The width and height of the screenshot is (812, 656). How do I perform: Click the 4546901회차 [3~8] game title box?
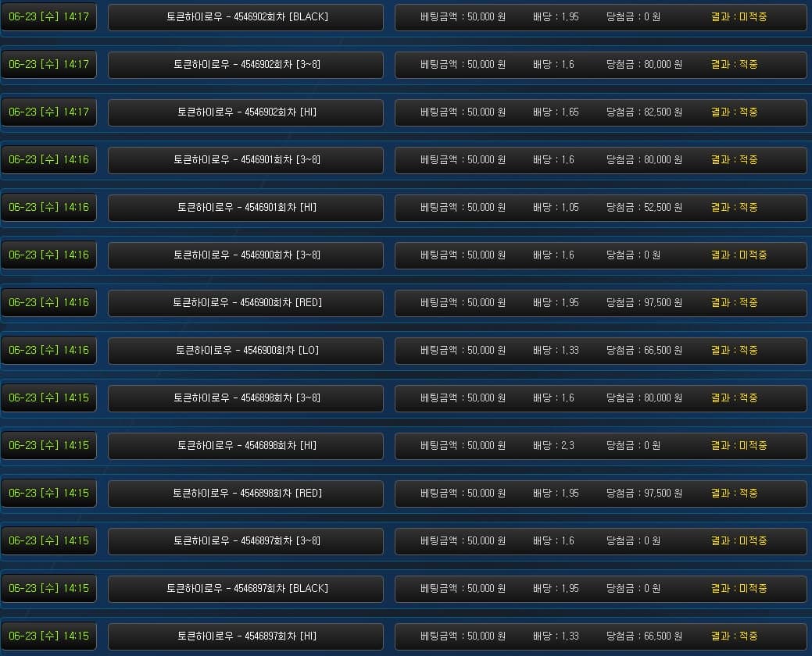(x=245, y=160)
